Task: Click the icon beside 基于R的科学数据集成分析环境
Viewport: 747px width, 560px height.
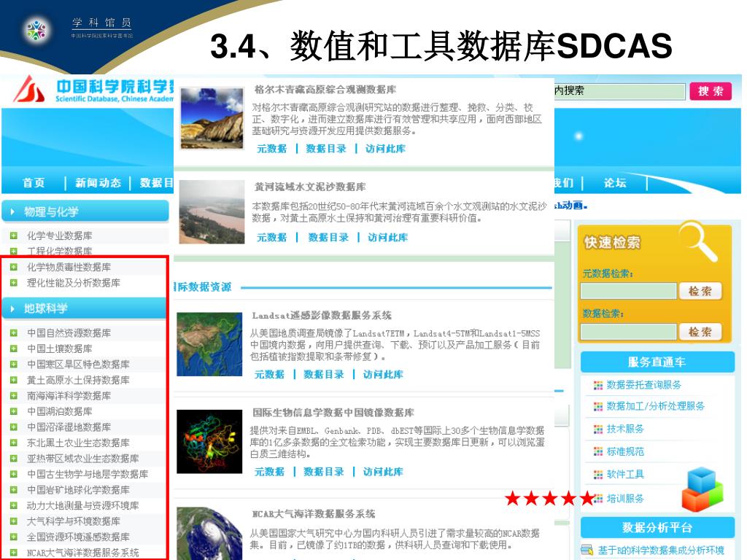Action: coord(587,550)
